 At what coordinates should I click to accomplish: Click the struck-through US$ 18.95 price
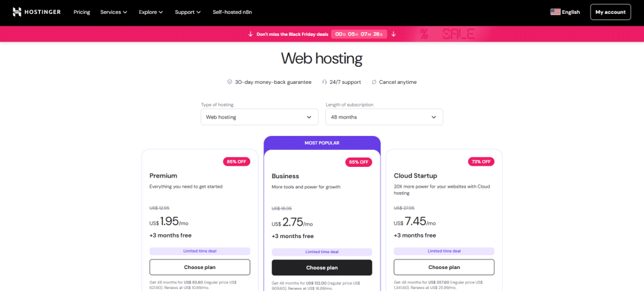(x=282, y=208)
